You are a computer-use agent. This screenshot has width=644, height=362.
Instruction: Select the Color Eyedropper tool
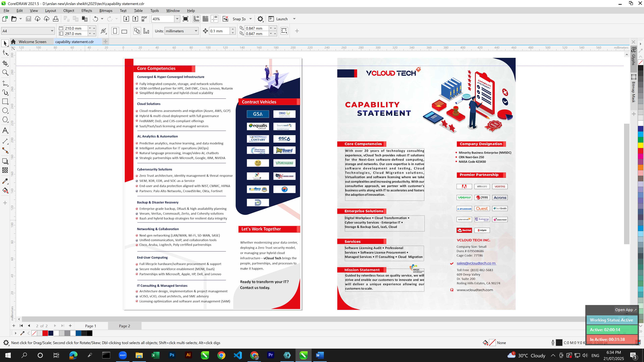tap(5, 181)
